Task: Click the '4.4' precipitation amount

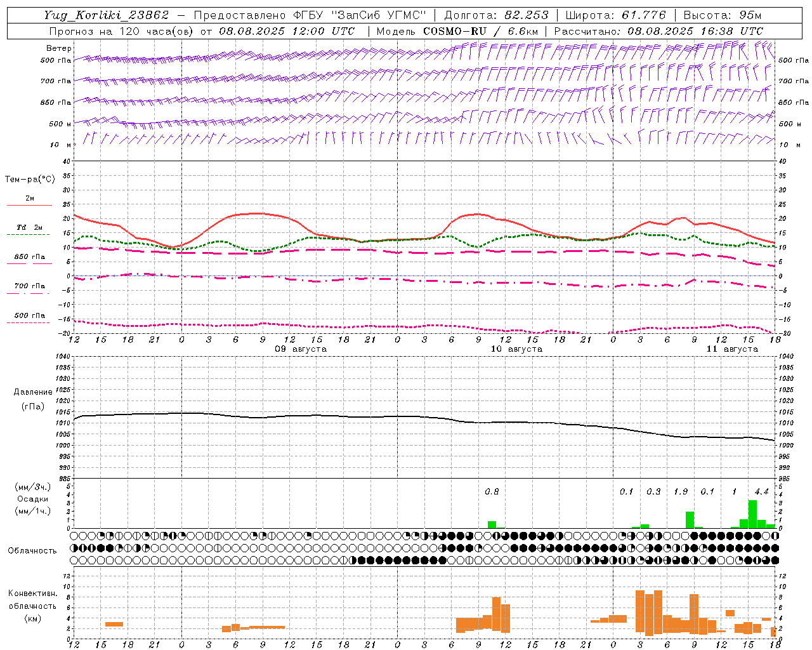Action: click(x=761, y=492)
